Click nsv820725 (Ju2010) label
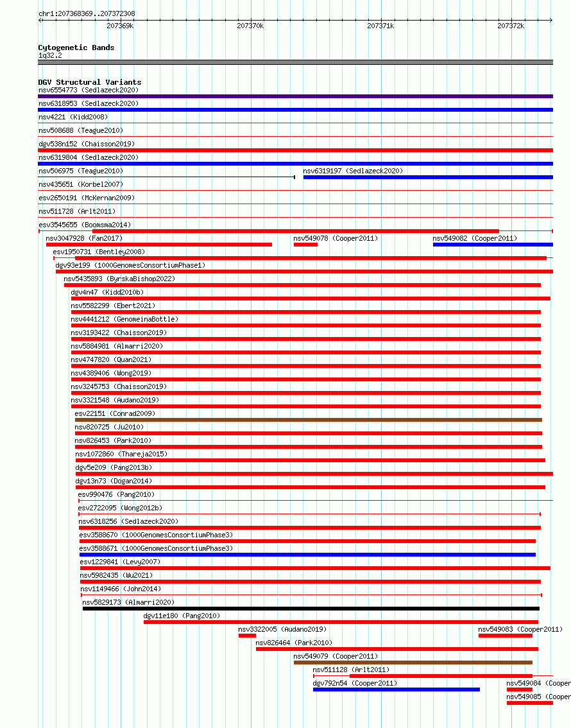The height and width of the screenshot is (728, 571). 109,427
